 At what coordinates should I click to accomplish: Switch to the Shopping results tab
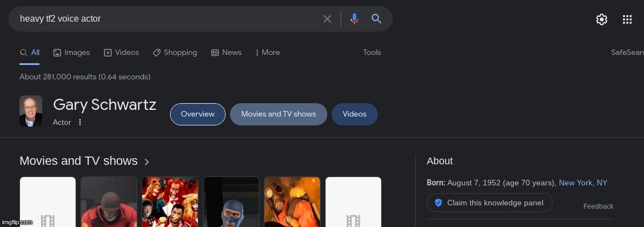(175, 53)
